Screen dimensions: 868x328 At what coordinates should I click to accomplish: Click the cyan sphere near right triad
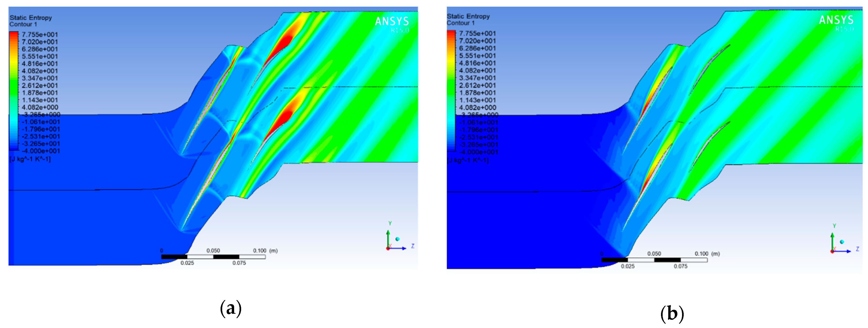click(842, 242)
